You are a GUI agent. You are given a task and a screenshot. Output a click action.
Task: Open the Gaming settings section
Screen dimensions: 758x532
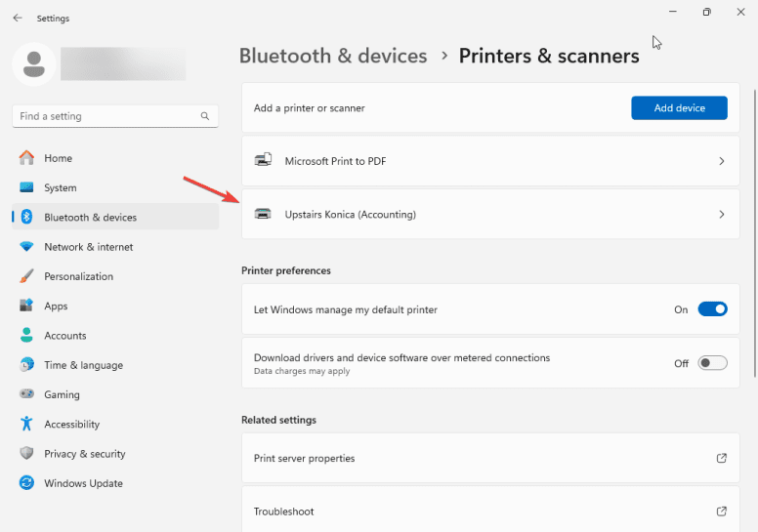[62, 394]
